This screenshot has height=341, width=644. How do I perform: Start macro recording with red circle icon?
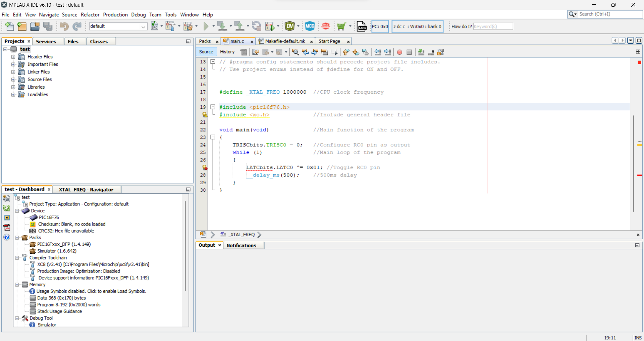click(399, 52)
